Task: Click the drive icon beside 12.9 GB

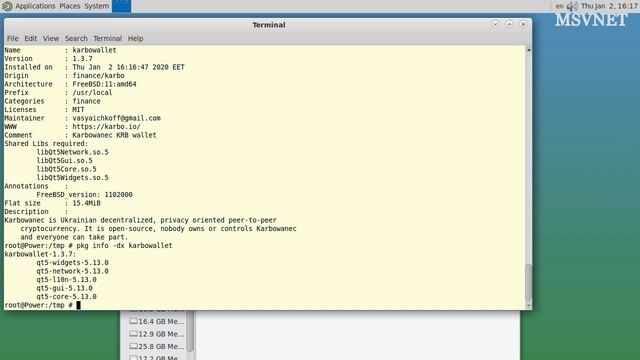Action: 133,333
